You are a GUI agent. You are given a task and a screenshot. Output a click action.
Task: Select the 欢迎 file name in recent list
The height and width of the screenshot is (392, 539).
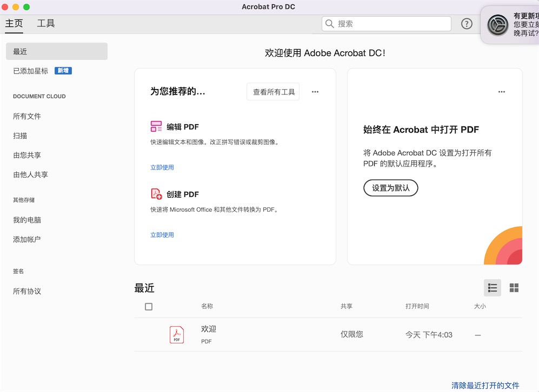[x=209, y=329]
